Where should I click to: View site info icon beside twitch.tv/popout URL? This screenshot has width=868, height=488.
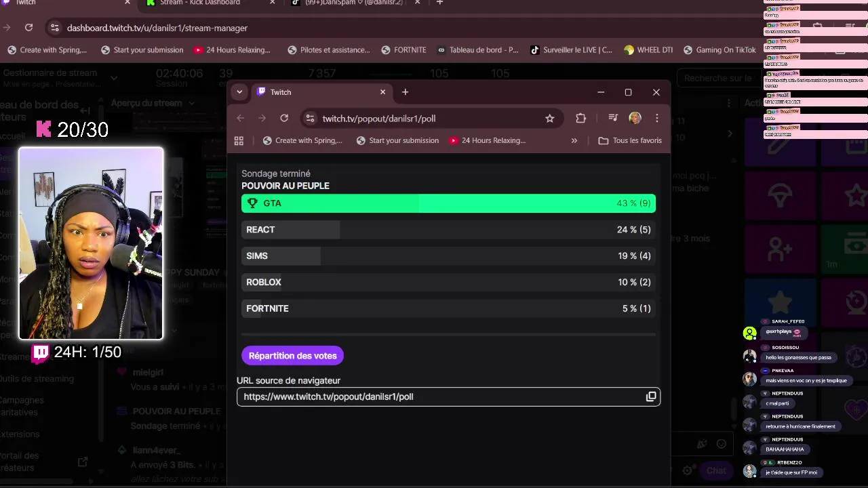pyautogui.click(x=310, y=118)
